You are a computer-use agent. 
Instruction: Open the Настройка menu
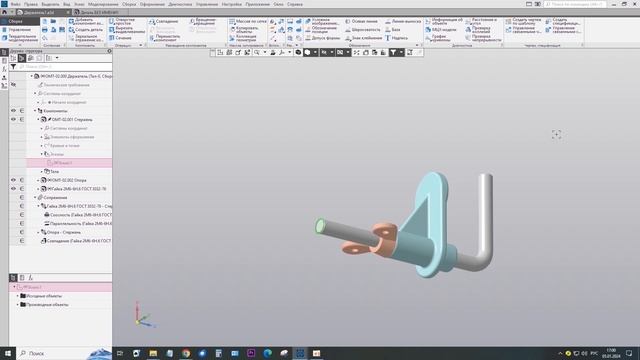[231, 4]
